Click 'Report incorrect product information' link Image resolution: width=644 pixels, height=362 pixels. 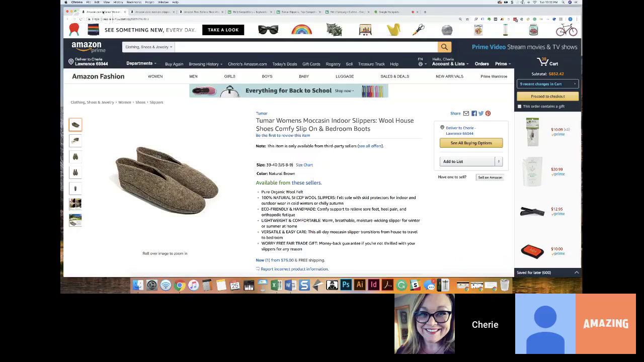pos(294,269)
